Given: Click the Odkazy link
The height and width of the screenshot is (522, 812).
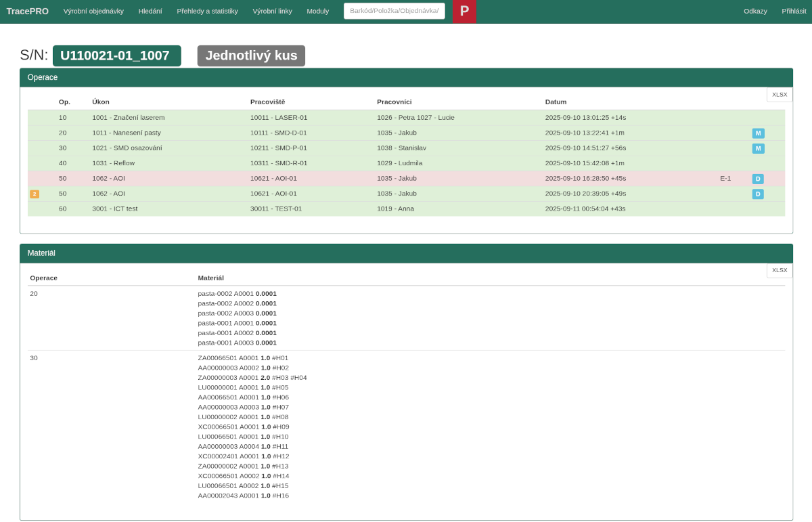Looking at the screenshot, I should (x=755, y=12).
